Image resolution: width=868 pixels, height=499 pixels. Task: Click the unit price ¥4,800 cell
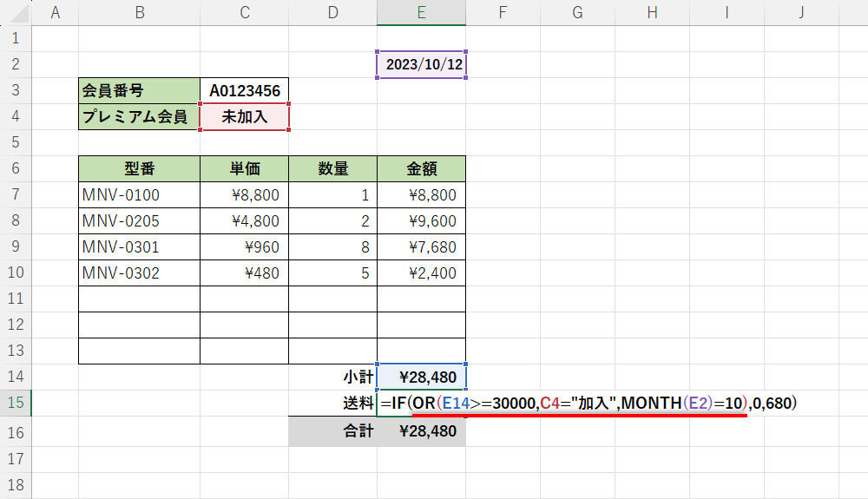pos(245,220)
